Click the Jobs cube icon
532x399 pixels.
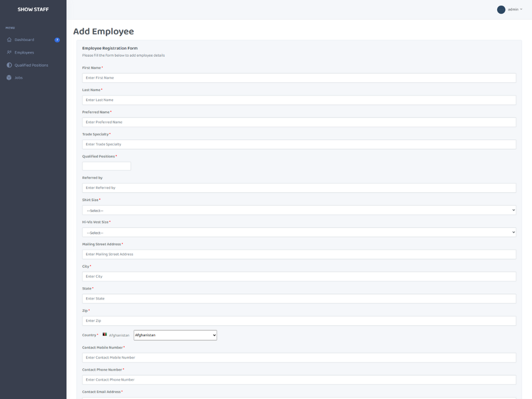point(9,78)
